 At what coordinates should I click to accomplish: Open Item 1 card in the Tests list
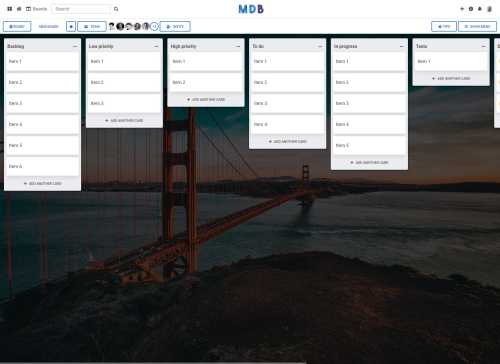451,61
